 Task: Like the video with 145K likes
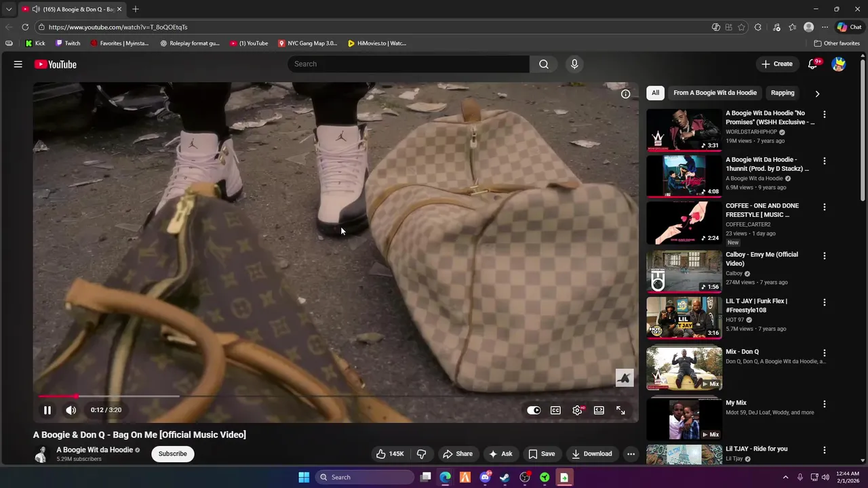click(390, 454)
